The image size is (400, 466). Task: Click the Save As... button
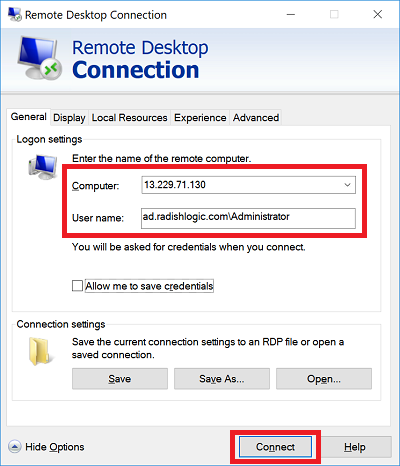coord(222,379)
